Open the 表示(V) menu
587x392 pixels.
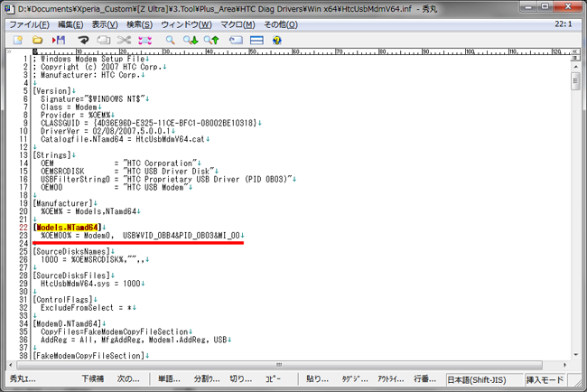tap(105, 24)
